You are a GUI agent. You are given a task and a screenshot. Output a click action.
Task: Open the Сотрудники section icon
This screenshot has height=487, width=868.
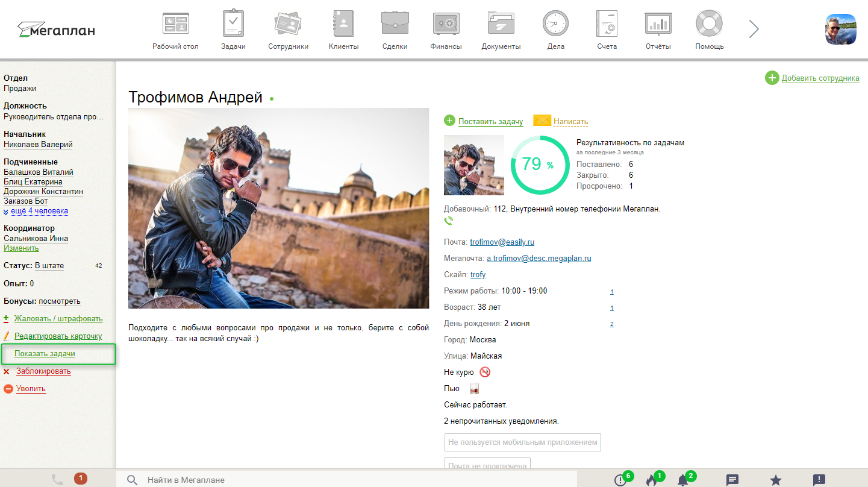click(x=288, y=24)
